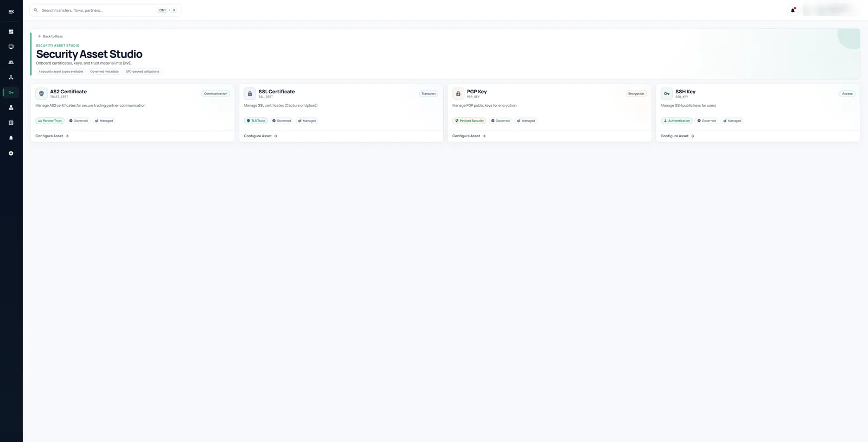Open the settings gear in the sidebar
868x442 pixels.
pyautogui.click(x=11, y=153)
